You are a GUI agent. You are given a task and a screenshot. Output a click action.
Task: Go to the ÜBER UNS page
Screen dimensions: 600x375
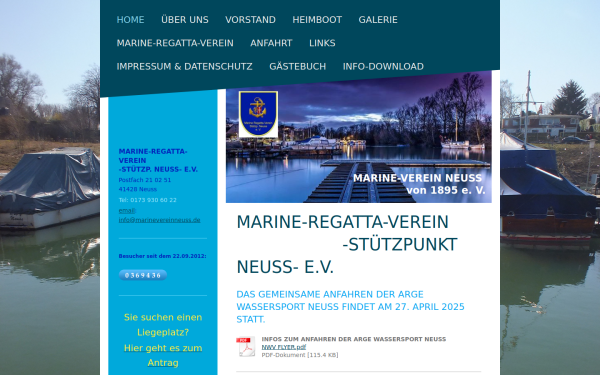pos(185,20)
